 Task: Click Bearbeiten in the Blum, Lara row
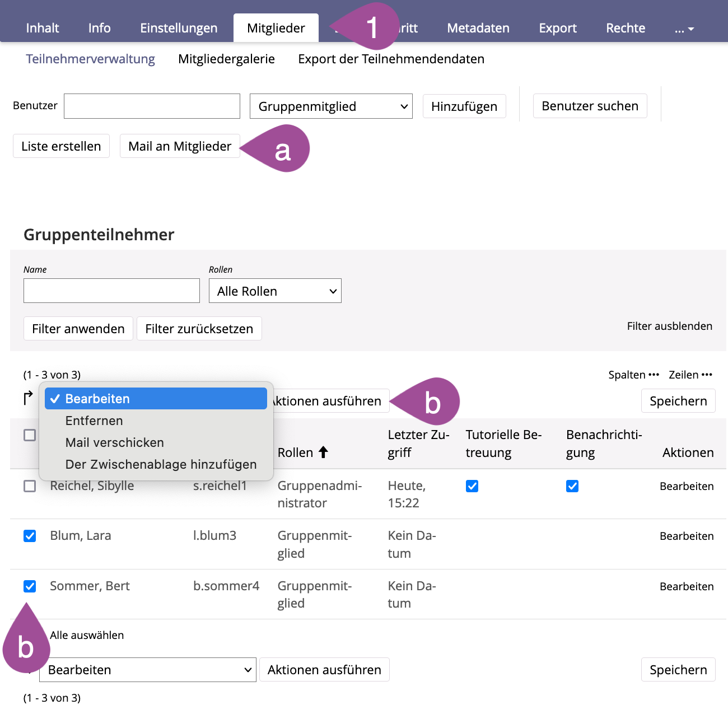coord(687,536)
